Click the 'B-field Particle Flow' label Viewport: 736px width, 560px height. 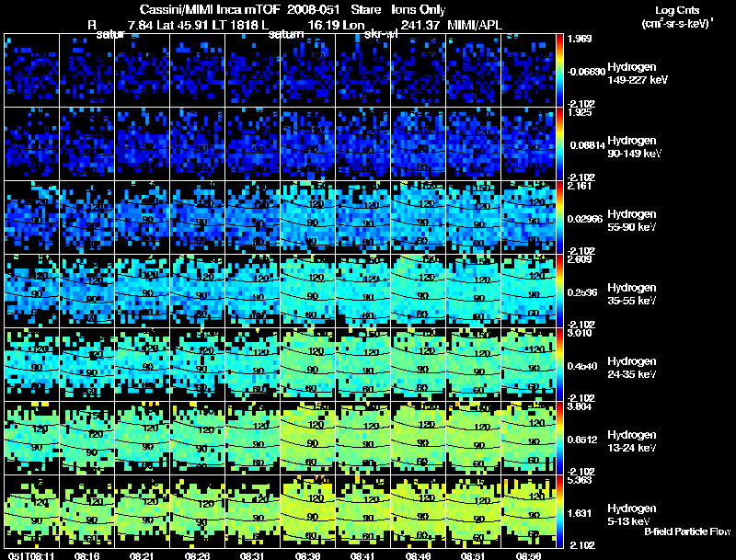[687, 531]
